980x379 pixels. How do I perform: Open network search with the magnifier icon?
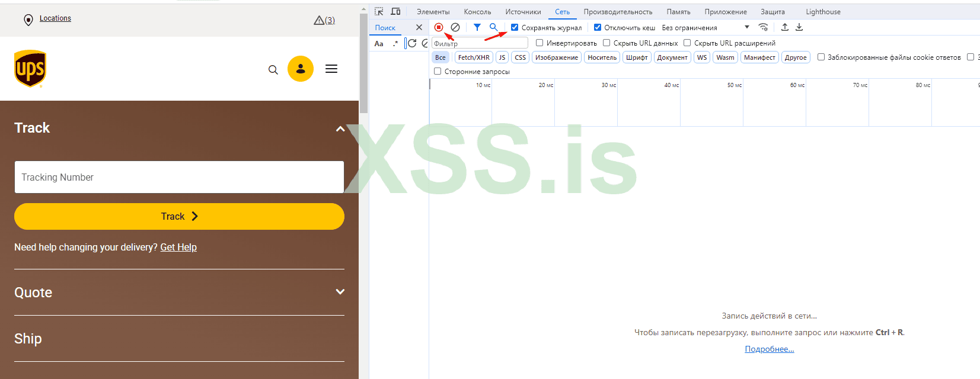493,27
